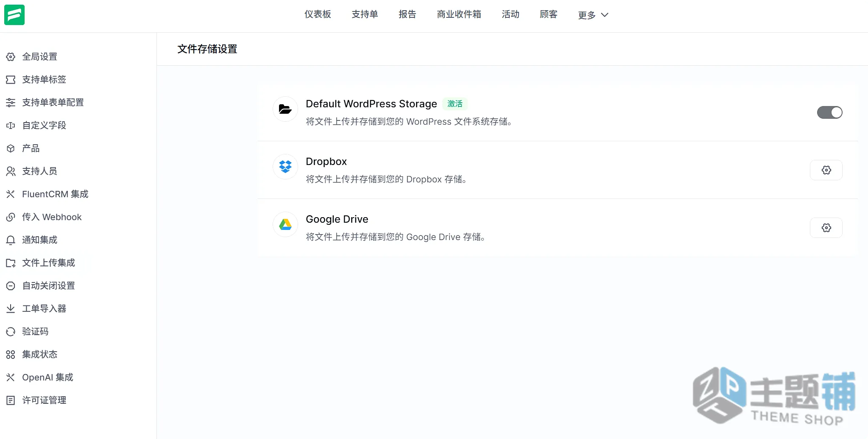Open the 许可证管理 sidebar link
The height and width of the screenshot is (439, 868).
44,400
